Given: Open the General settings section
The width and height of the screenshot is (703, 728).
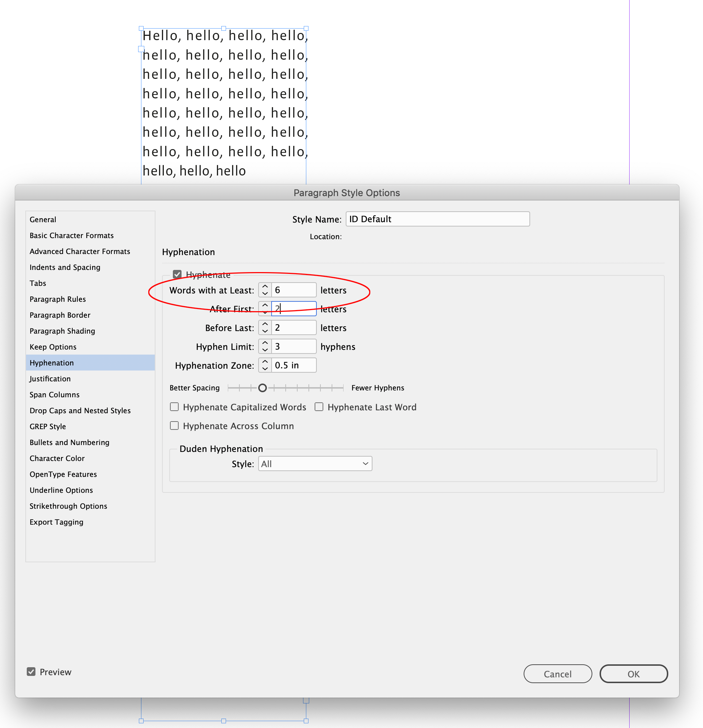Looking at the screenshot, I should pyautogui.click(x=43, y=219).
